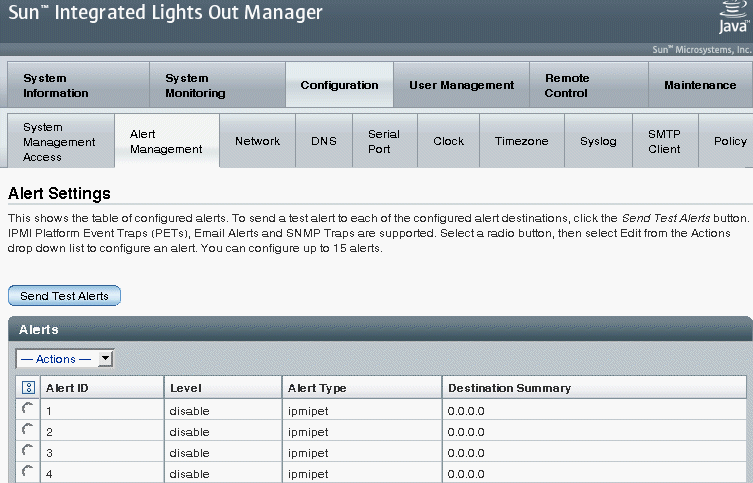Open the Maintenance tab

pos(700,85)
